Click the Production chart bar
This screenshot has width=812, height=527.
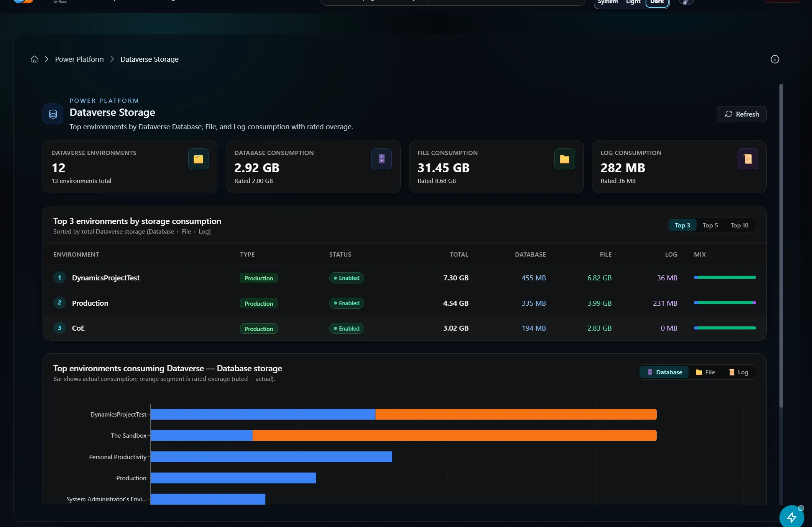233,478
